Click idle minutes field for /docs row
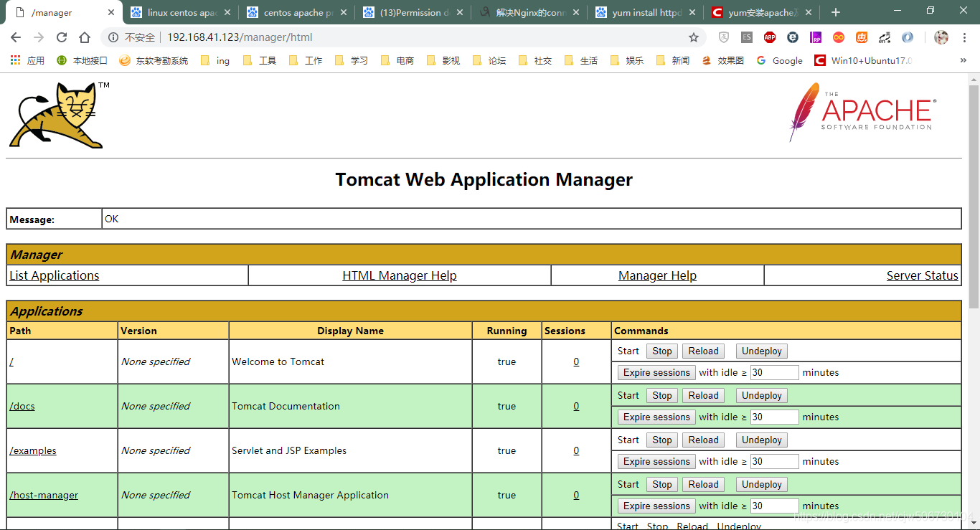This screenshot has width=980, height=530. (x=774, y=417)
